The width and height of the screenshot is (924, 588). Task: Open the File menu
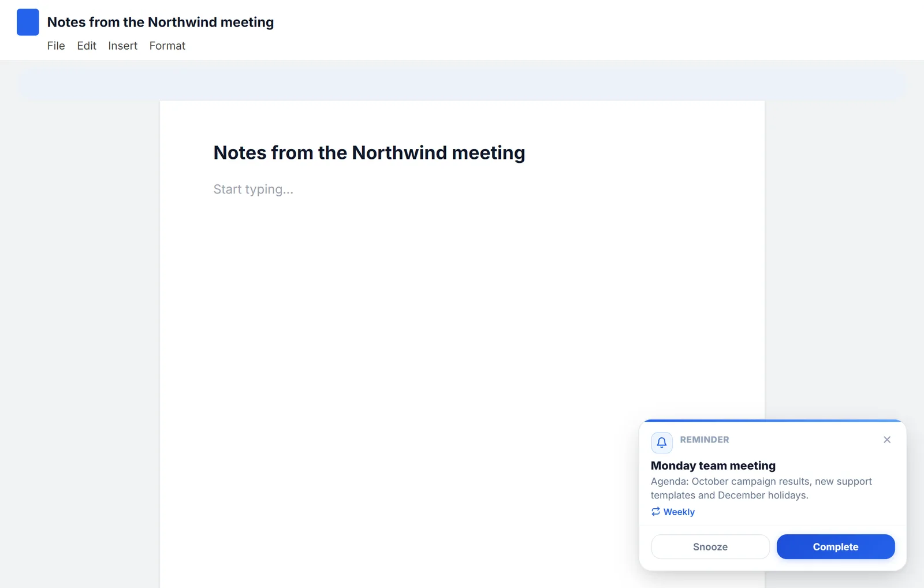pyautogui.click(x=56, y=46)
